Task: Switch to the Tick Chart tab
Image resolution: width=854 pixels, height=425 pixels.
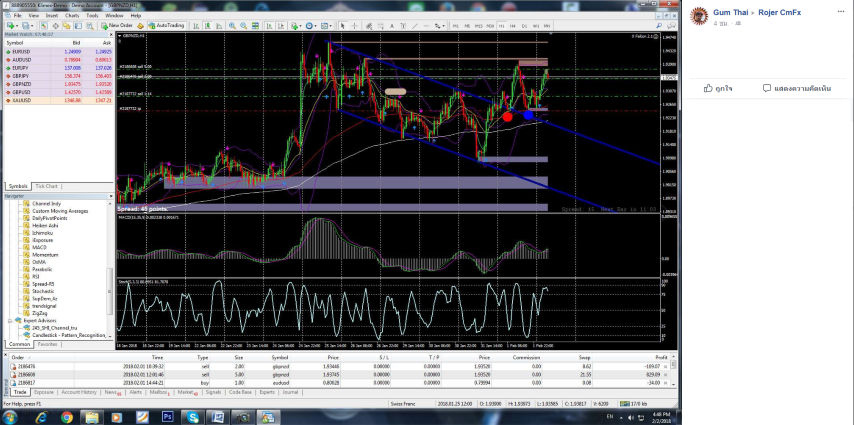Action: 46,186
